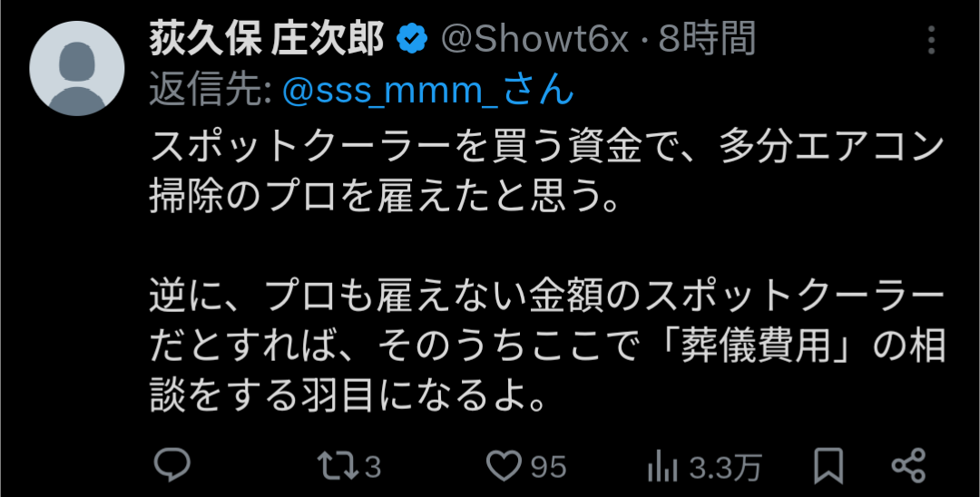Open the three-dot more options menu

(x=931, y=40)
